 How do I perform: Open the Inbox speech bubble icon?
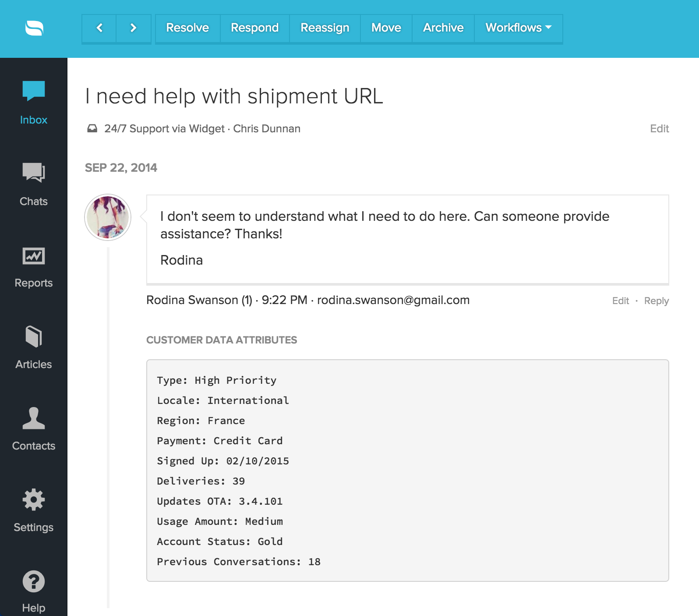click(34, 91)
